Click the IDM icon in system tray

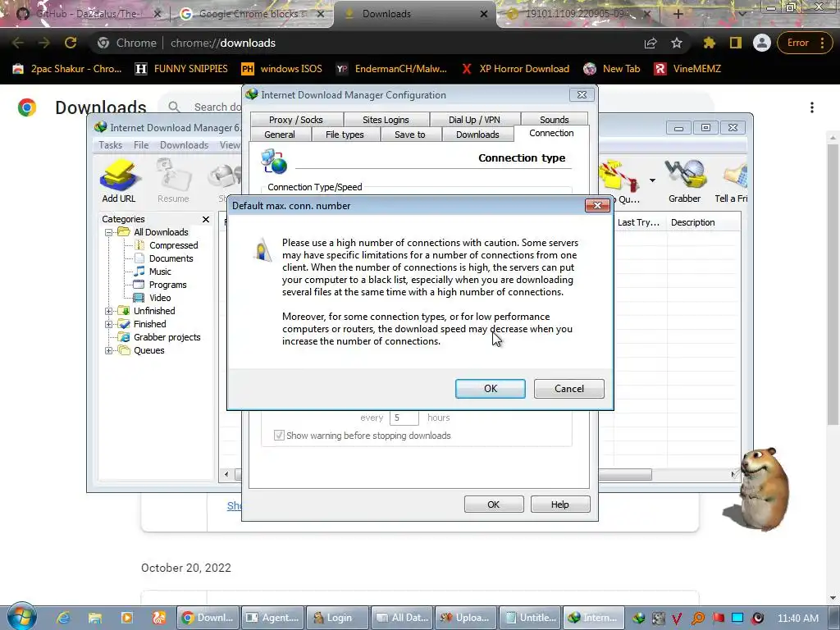(x=638, y=618)
